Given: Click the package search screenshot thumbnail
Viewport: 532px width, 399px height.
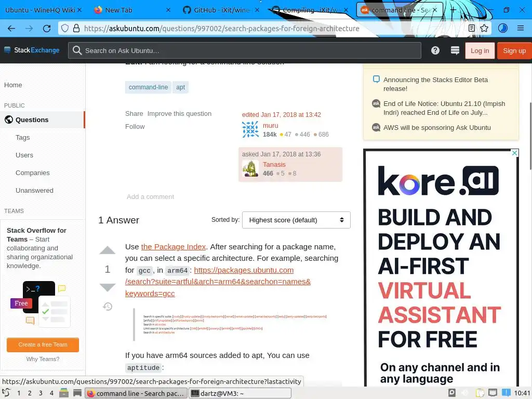Looking at the screenshot, I should (x=235, y=325).
